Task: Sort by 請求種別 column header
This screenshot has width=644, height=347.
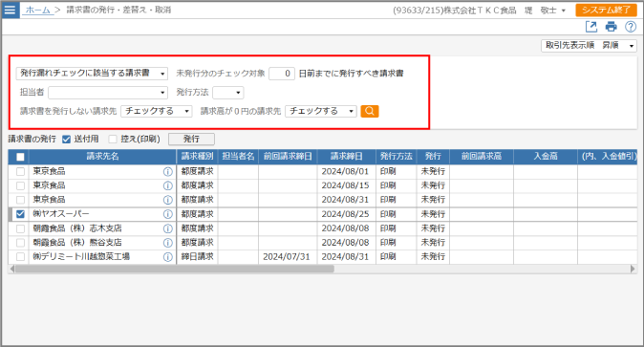Action: click(x=197, y=156)
